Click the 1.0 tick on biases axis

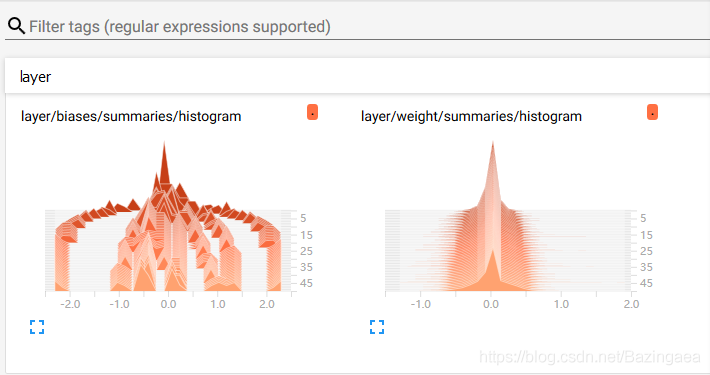point(218,304)
